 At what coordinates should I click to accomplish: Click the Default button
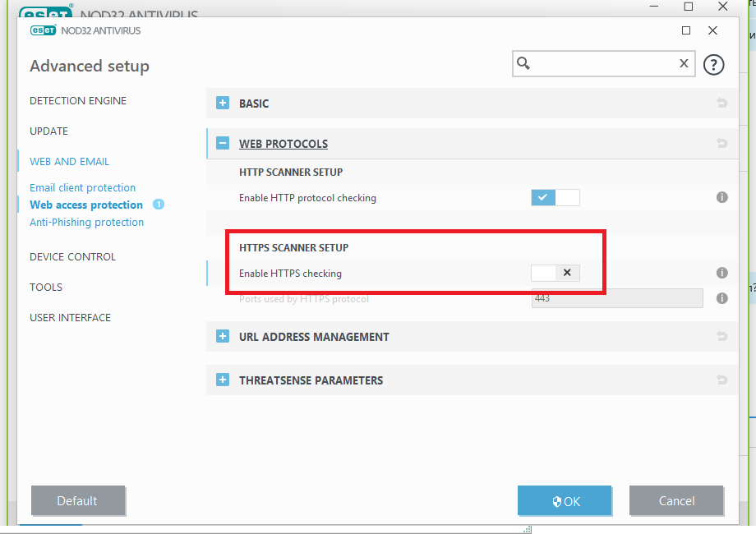click(77, 501)
